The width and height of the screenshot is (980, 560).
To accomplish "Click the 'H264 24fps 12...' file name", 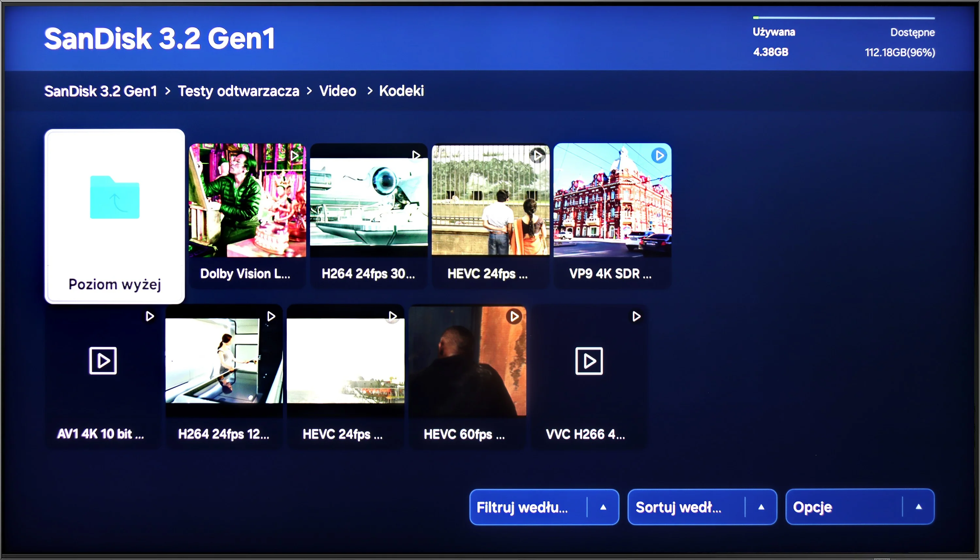I will (x=224, y=434).
